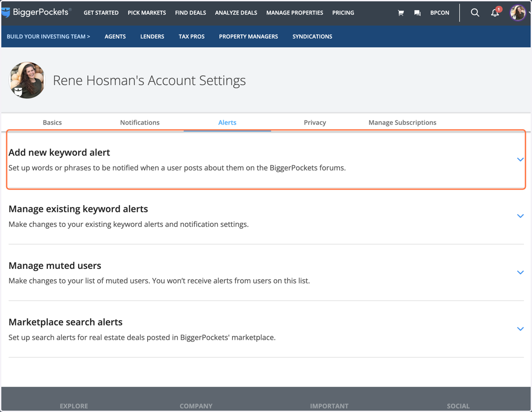
Task: Click the Marketplace search alerts heading
Action: 66,322
